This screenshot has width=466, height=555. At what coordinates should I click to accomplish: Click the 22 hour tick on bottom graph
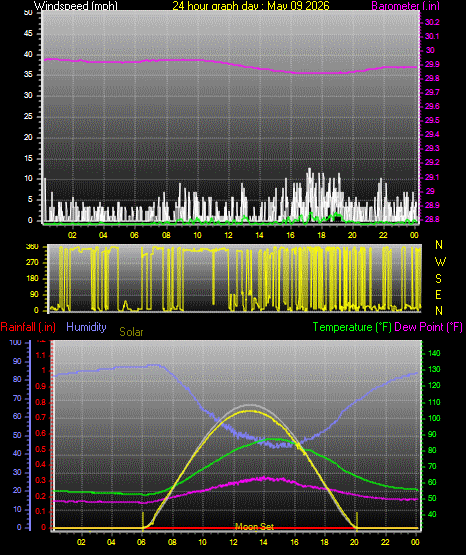tap(385, 542)
